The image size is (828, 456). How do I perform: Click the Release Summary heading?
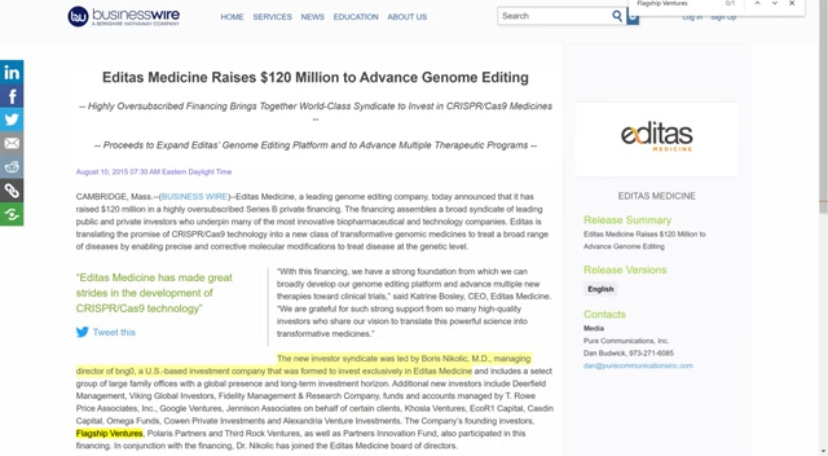point(627,220)
